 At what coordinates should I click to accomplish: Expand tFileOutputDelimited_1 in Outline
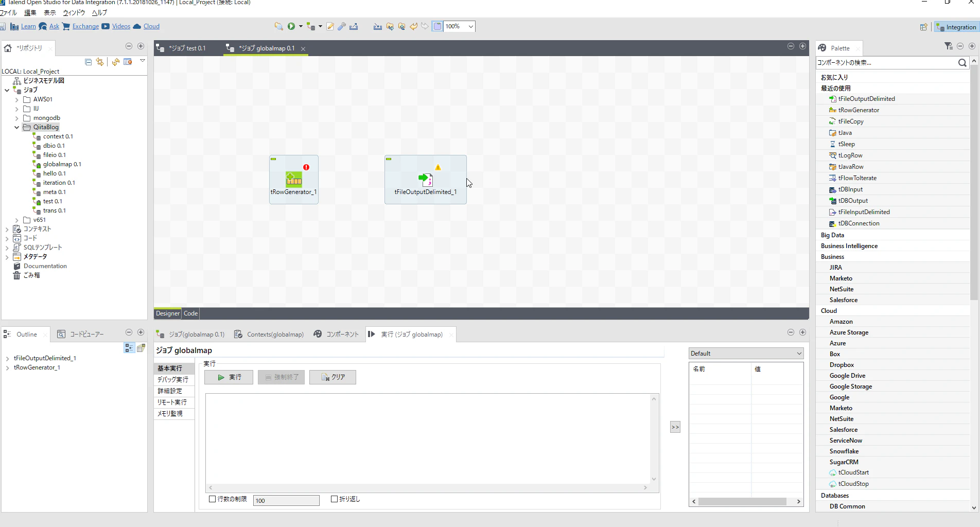7,358
